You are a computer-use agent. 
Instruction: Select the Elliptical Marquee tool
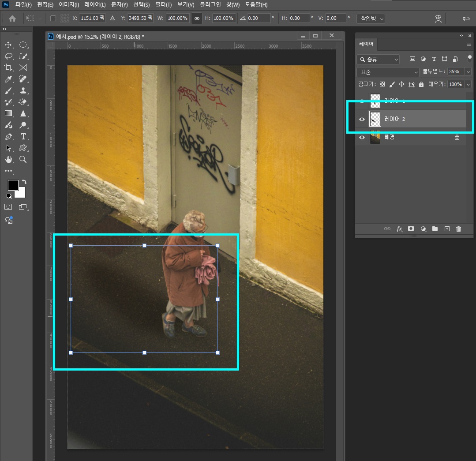(23, 45)
